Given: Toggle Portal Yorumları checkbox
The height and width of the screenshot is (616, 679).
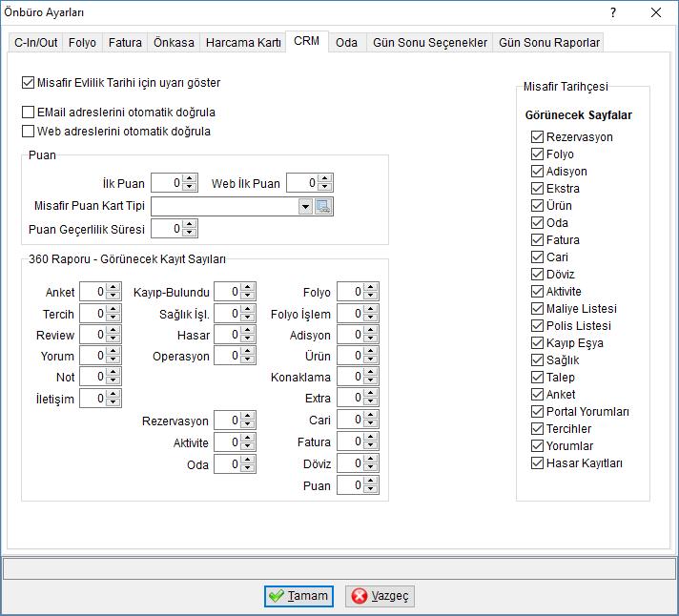Looking at the screenshot, I should (x=537, y=411).
